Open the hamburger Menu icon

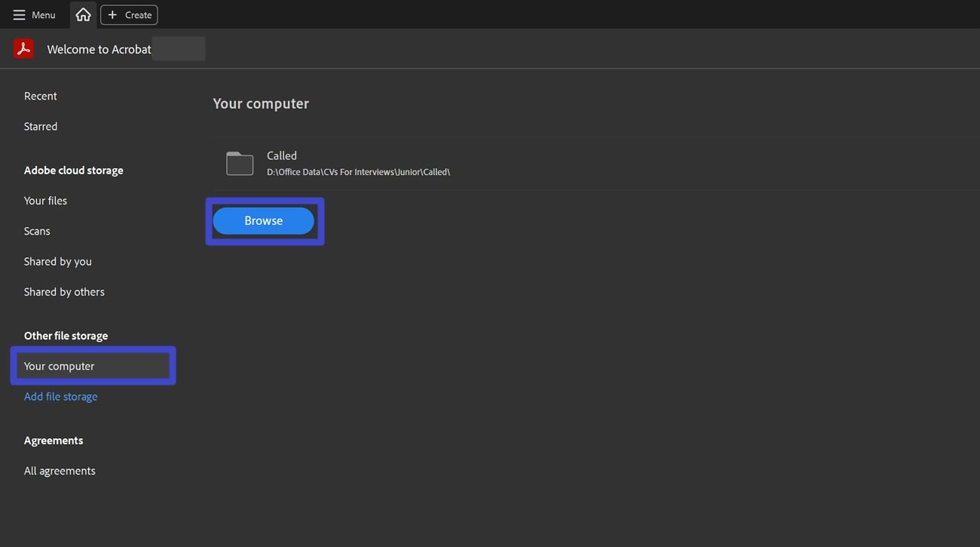18,14
